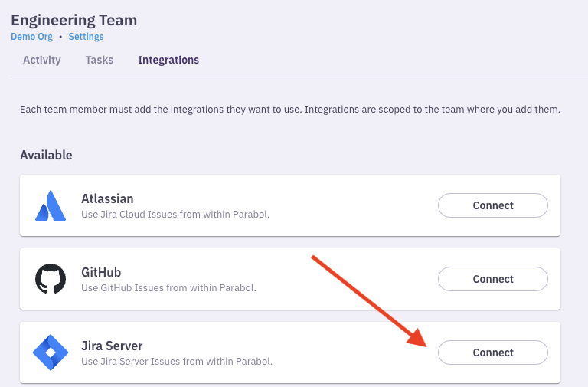
Task: Switch to the Activity tab
Action: tap(42, 60)
